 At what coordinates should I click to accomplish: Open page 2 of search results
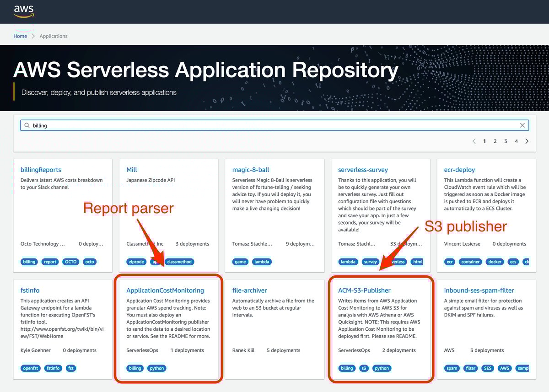click(495, 141)
